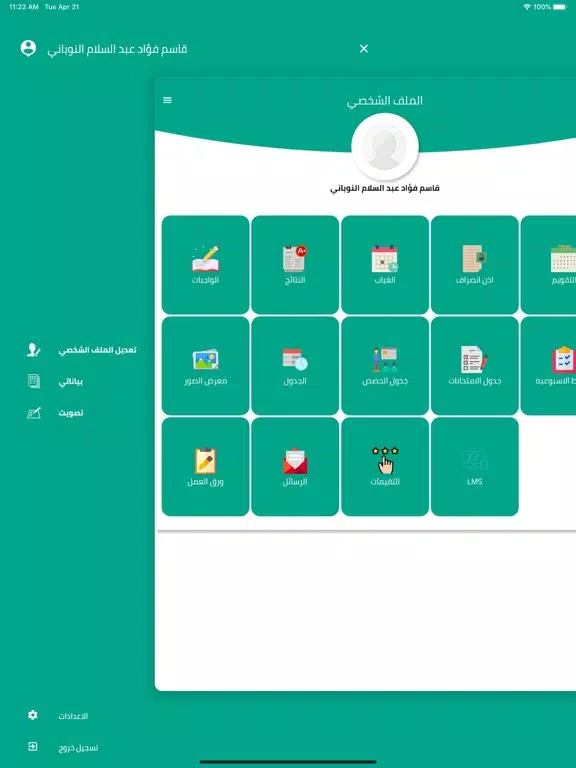This screenshot has height=768, width=576.
Task: Open the معرض الصور photo gallery tile
Action: pyautogui.click(x=205, y=366)
